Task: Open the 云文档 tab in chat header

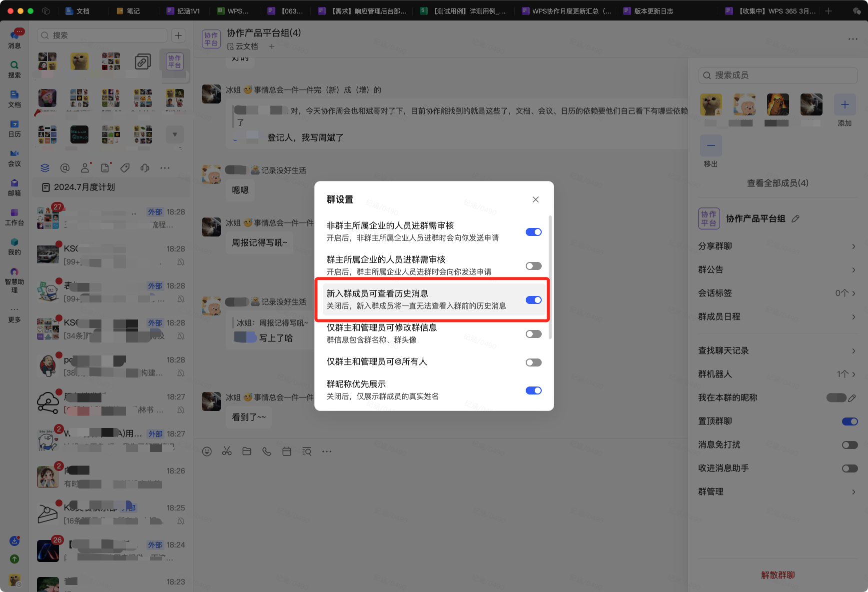Action: pyautogui.click(x=243, y=46)
